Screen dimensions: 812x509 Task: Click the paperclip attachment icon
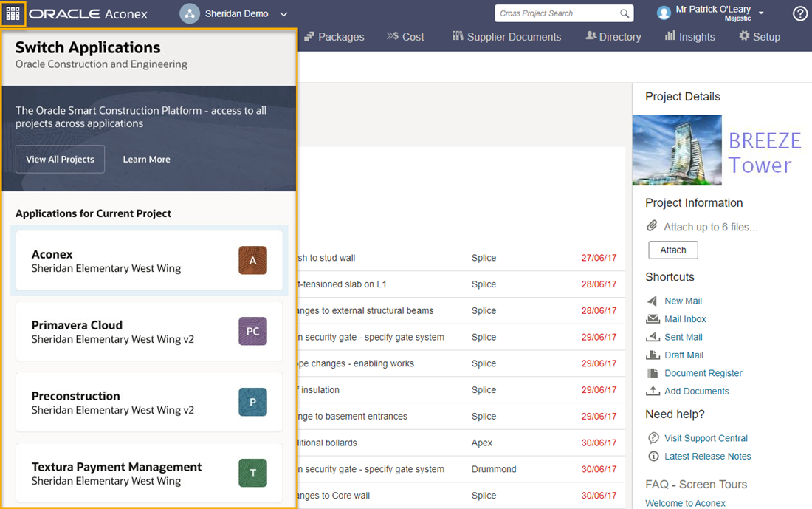pos(652,226)
